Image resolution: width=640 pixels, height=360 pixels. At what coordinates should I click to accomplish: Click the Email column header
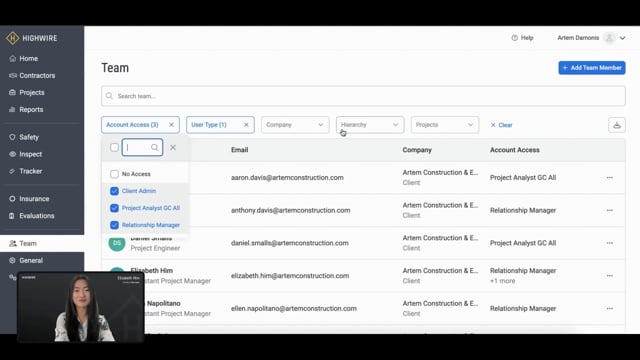(240, 150)
